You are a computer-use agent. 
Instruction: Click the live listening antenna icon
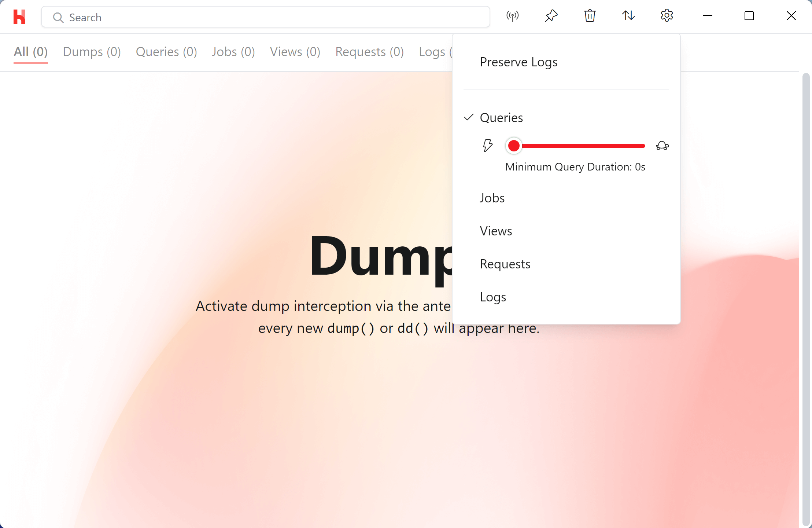pyautogui.click(x=512, y=16)
